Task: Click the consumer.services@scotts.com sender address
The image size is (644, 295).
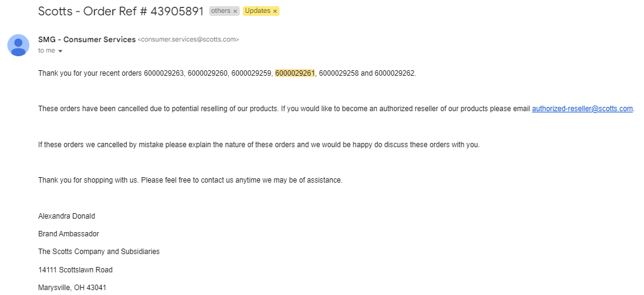Action: [x=188, y=40]
